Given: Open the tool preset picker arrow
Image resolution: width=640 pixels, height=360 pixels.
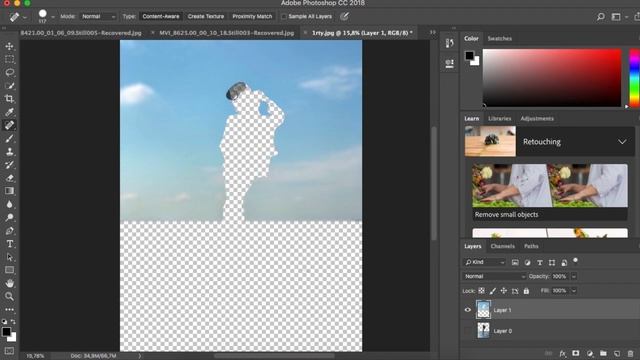Looking at the screenshot, I should (24, 17).
